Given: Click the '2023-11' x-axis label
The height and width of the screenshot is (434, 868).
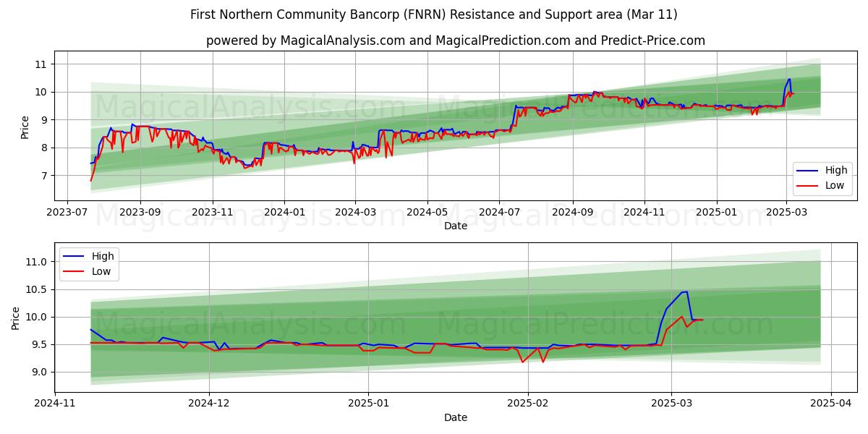Looking at the screenshot, I should pyautogui.click(x=213, y=213).
